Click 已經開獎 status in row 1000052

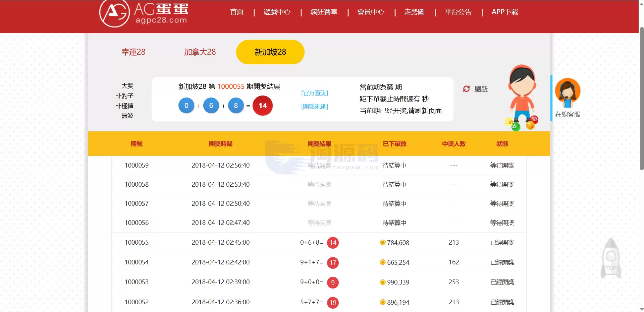pyautogui.click(x=502, y=302)
